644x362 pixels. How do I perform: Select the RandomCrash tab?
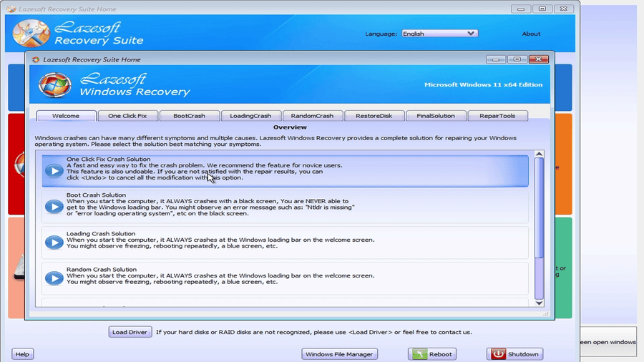[x=312, y=116]
